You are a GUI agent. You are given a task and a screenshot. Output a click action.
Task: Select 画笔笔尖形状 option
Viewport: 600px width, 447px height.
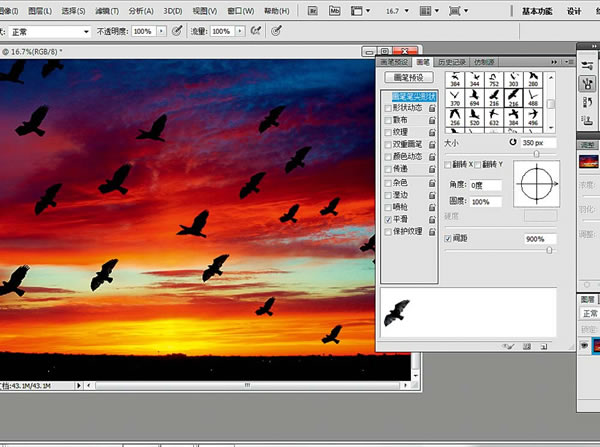tap(413, 96)
